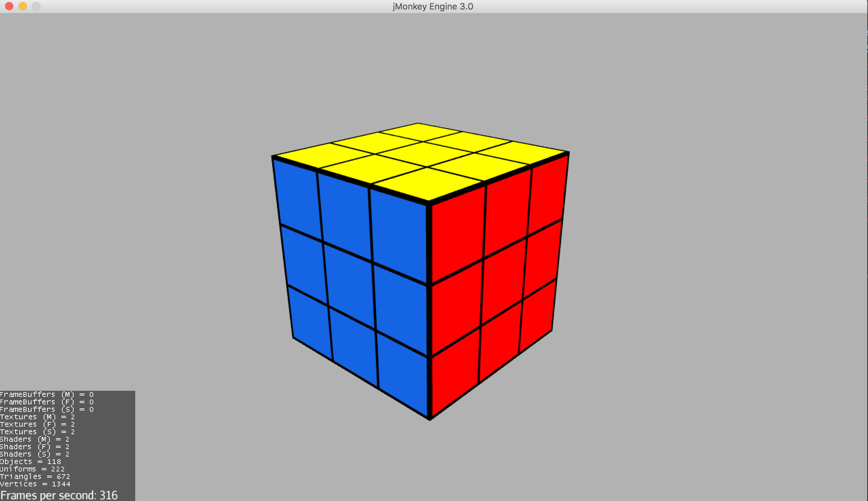Viewport: 868px width, 501px height.
Task: Click the FrameBuffers (F) = 0 line
Action: pos(47,402)
